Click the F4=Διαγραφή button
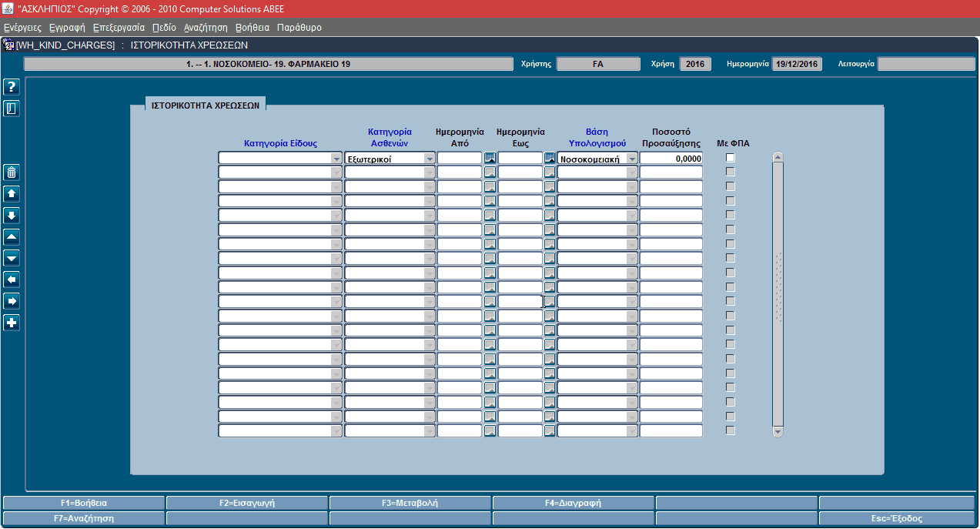The height and width of the screenshot is (529, 980). coord(574,503)
